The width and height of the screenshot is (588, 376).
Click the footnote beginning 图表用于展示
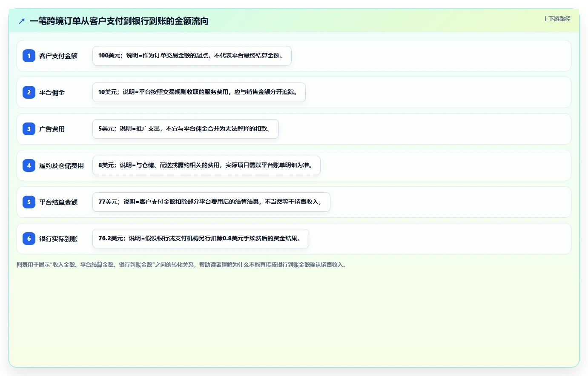pos(182,265)
